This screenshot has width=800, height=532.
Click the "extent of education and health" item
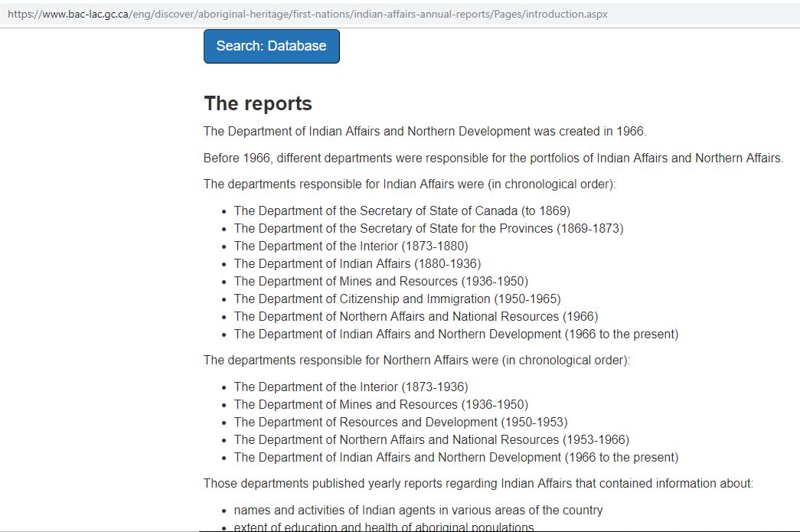[x=384, y=527]
